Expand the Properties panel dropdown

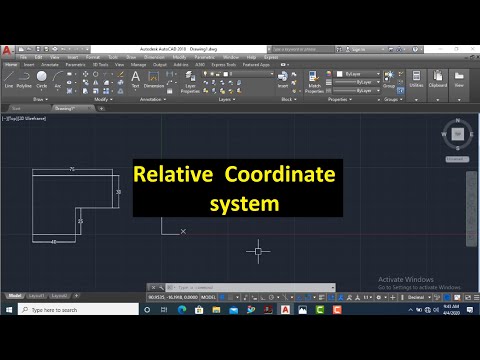click(x=340, y=99)
